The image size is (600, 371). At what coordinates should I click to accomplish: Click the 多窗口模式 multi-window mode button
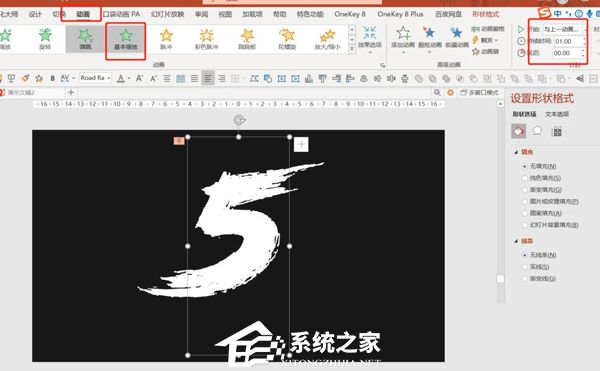pos(479,93)
